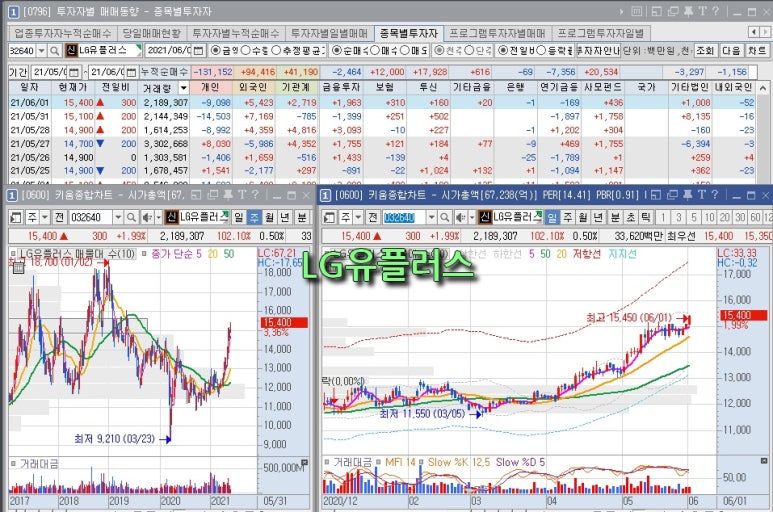Click the pin icon in the right chart title bar
773x512 pixels.
pos(688,195)
